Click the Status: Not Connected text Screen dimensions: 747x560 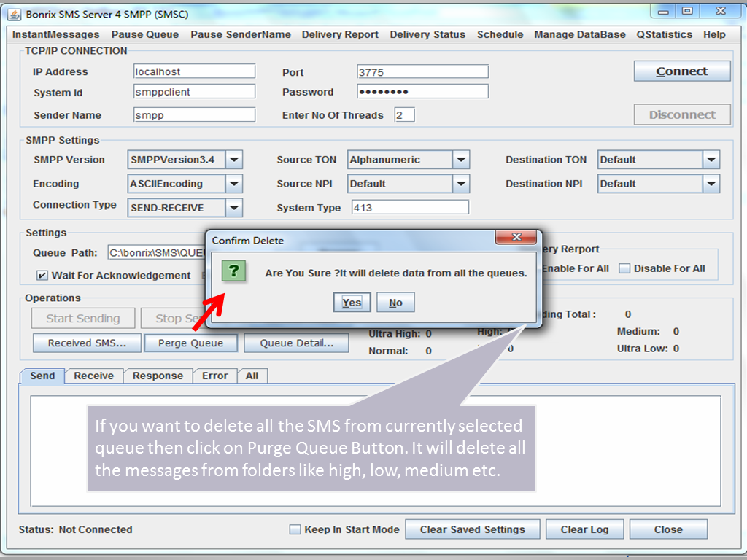[75, 529]
